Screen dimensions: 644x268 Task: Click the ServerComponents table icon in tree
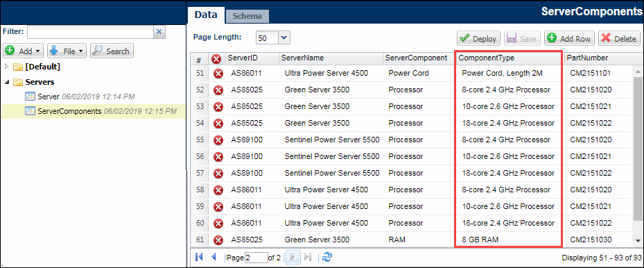pos(31,111)
